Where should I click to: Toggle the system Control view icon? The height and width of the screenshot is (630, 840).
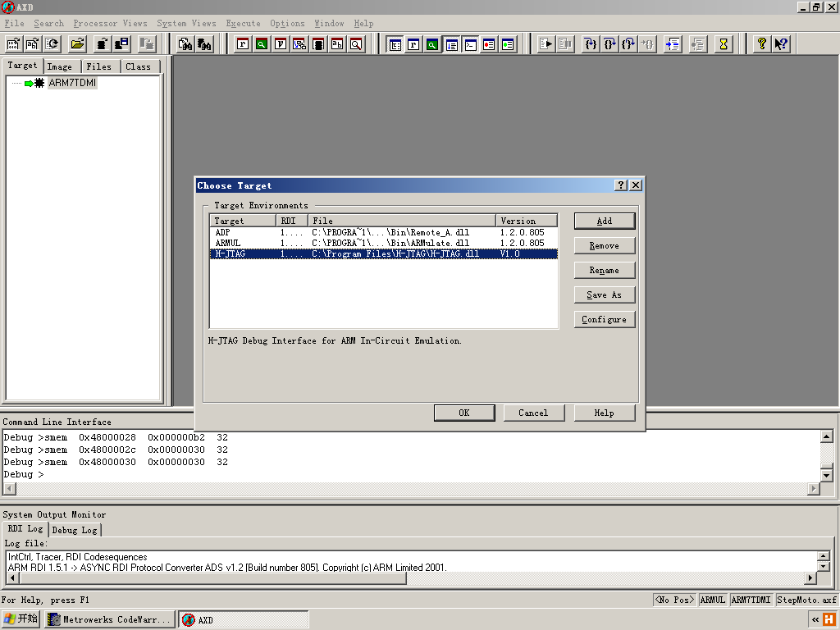tap(395, 44)
